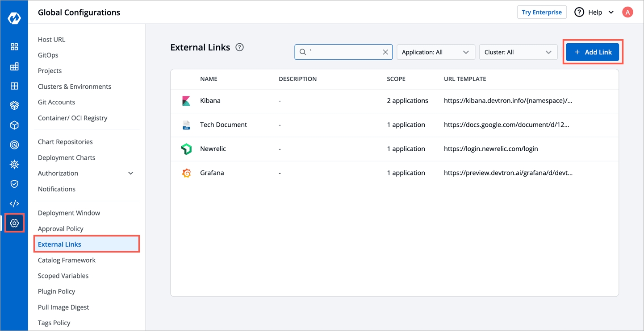The height and width of the screenshot is (331, 644).
Task: Select Chart Repositories
Action: point(65,142)
